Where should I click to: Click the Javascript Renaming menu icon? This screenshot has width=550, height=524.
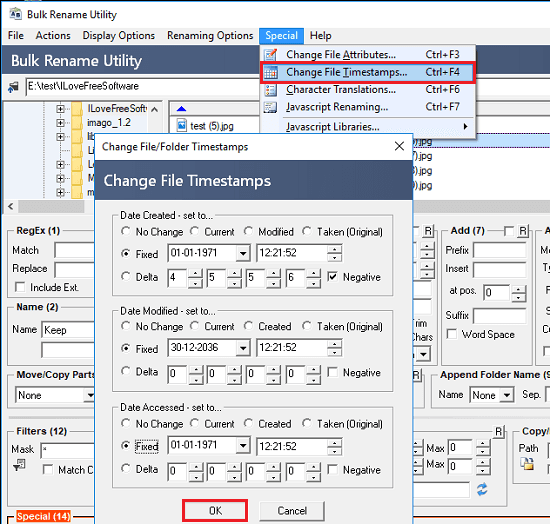tap(270, 107)
